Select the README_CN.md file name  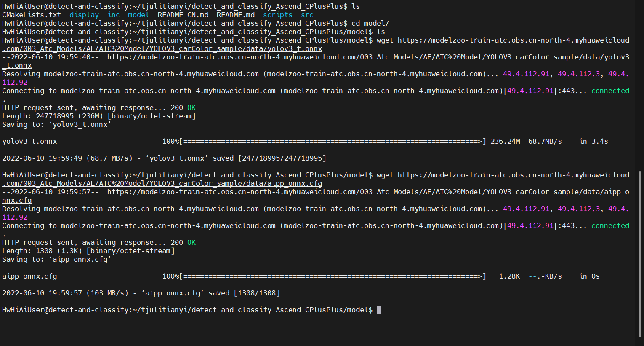183,15
